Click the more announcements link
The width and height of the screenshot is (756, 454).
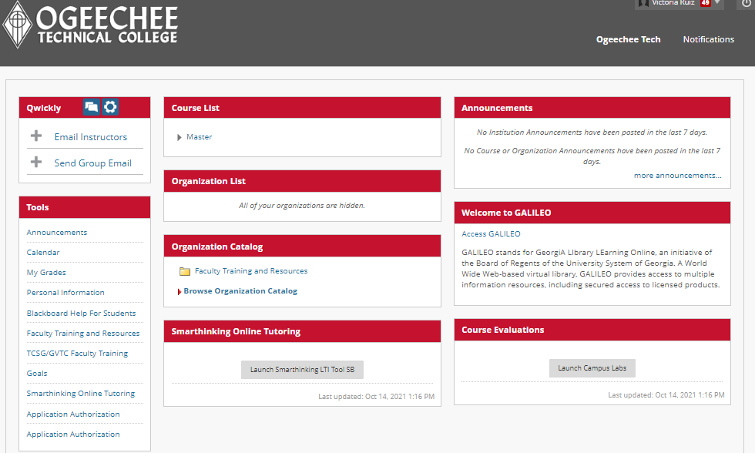(x=677, y=175)
